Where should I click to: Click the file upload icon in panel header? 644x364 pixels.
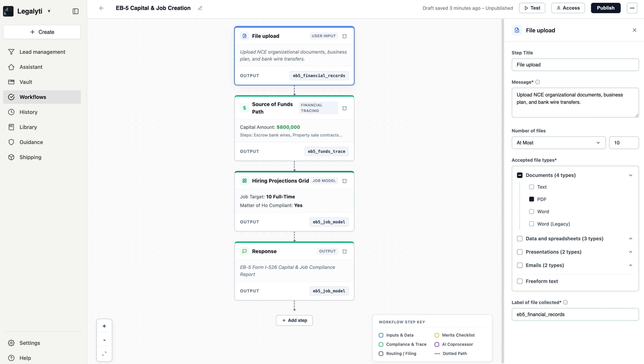(x=517, y=30)
